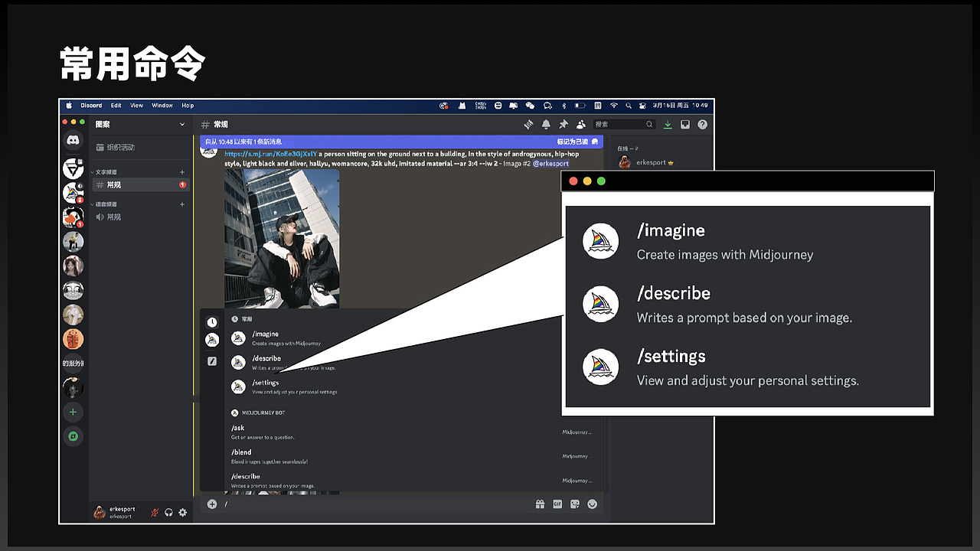This screenshot has width=980, height=551.
Task: Open the Help menu
Action: pyautogui.click(x=188, y=105)
